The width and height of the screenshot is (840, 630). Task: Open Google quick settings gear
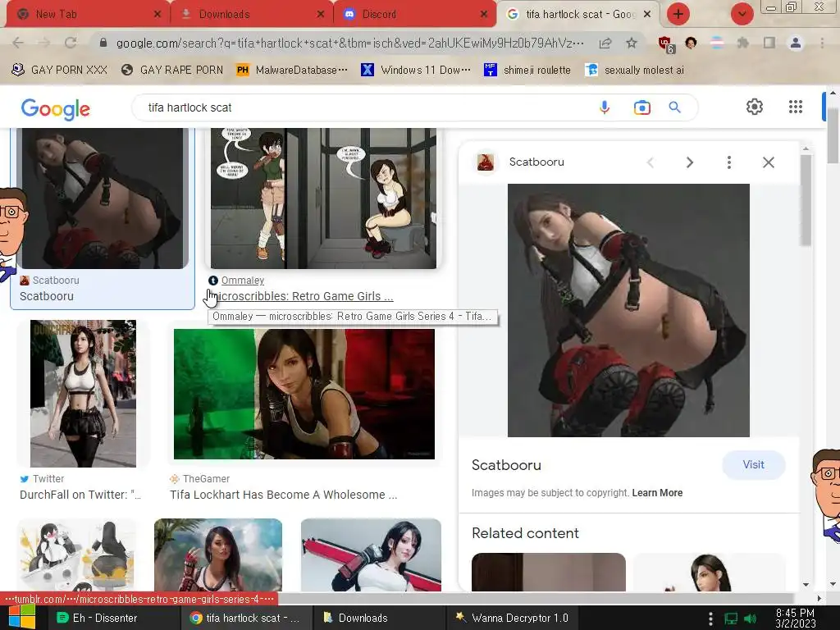tap(755, 107)
